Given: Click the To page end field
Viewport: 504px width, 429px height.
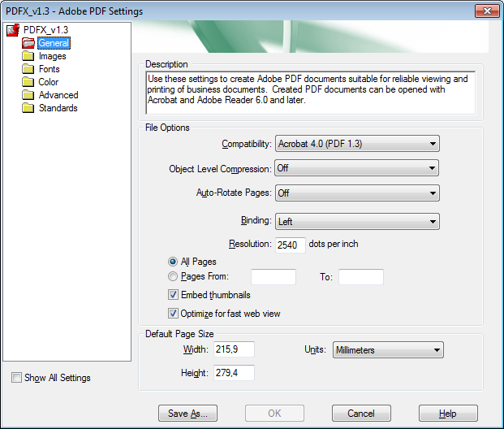Looking at the screenshot, I should (x=361, y=277).
